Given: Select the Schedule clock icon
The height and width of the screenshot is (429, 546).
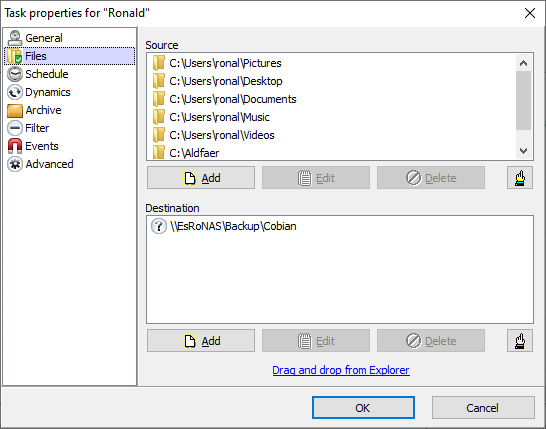Looking at the screenshot, I should [15, 74].
